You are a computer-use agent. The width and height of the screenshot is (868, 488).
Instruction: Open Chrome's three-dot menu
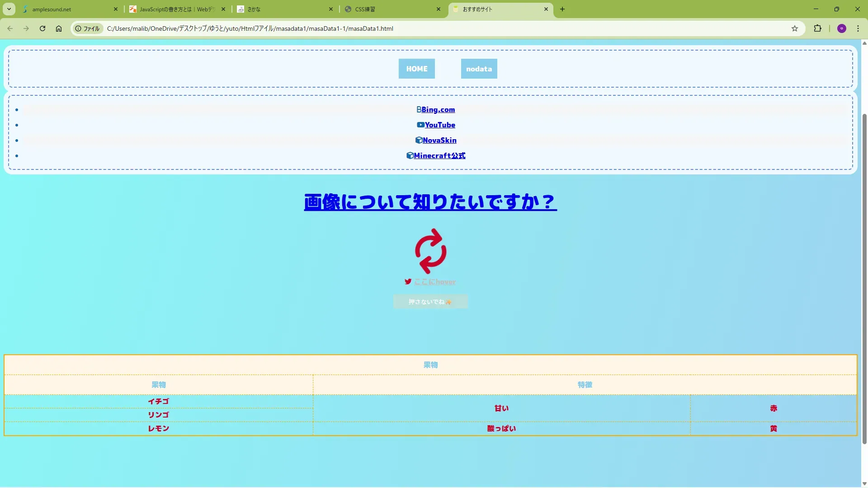click(x=858, y=28)
